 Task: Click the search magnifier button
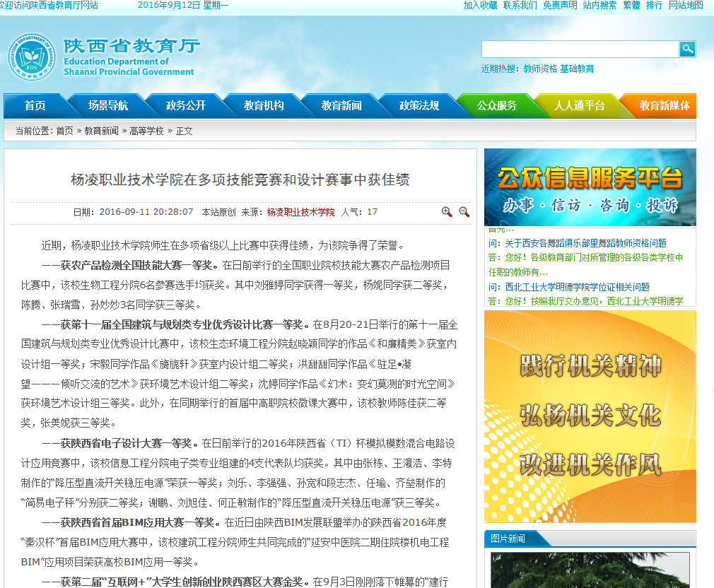(x=687, y=49)
